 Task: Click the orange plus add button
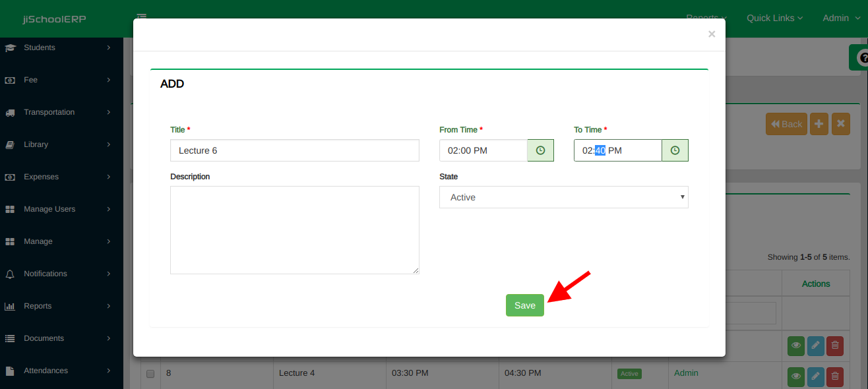(819, 124)
